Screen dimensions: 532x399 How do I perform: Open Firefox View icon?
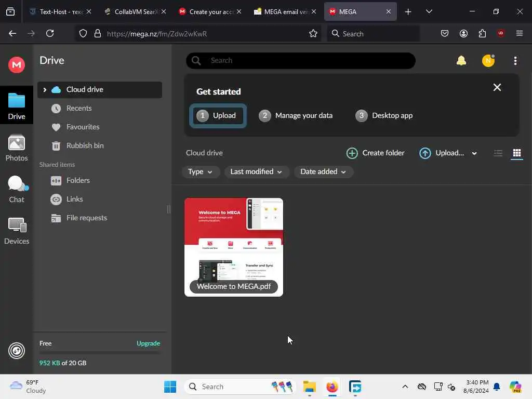(10, 12)
